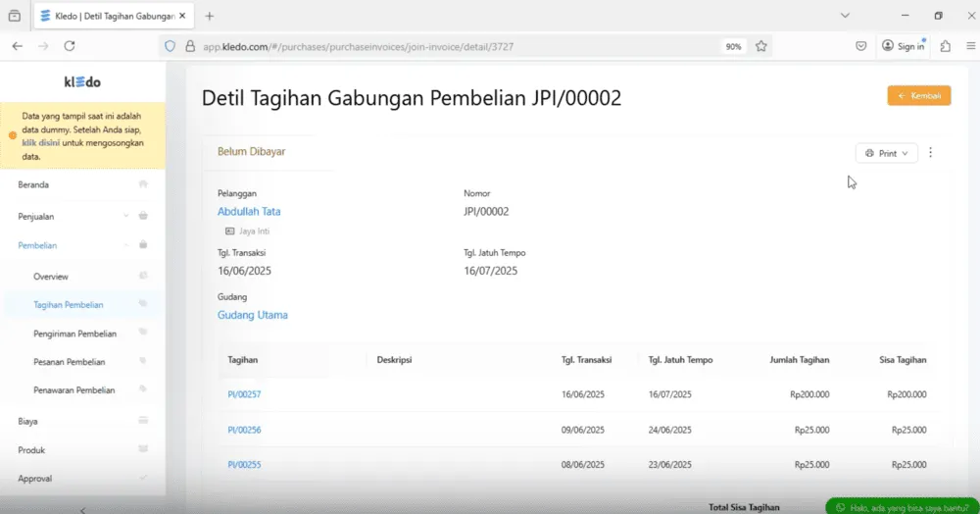Open invoice PI/00257
This screenshot has width=980, height=514.
pyautogui.click(x=244, y=394)
